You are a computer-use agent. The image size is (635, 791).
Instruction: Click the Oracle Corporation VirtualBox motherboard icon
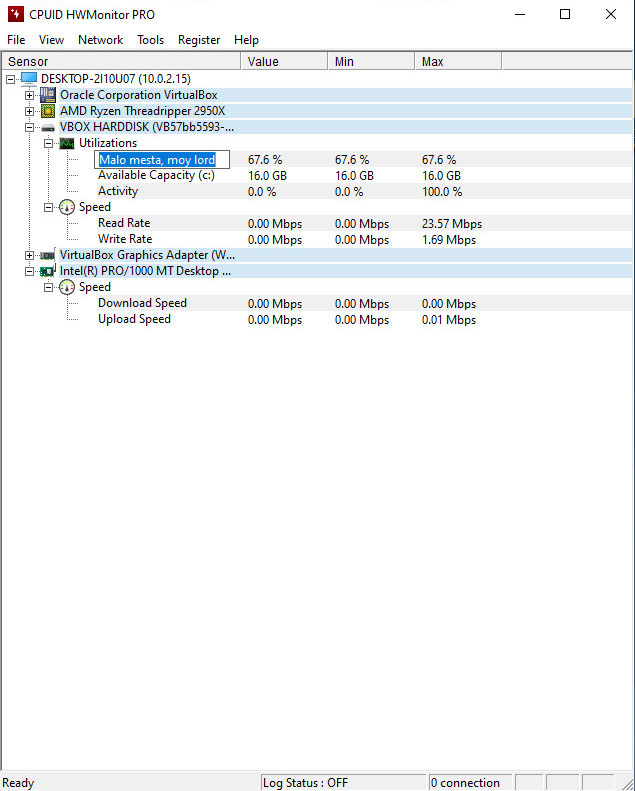point(48,95)
